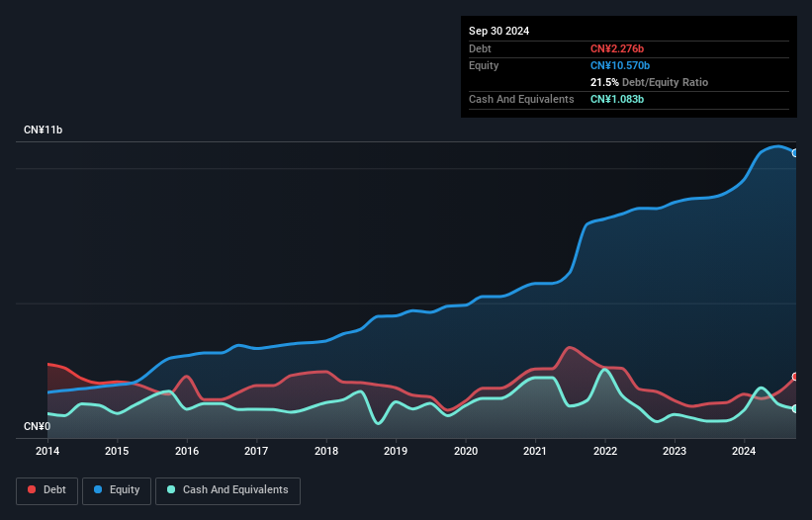Toggle the Cash And Equivalents legend button
The height and width of the screenshot is (520, 812).
[227, 490]
